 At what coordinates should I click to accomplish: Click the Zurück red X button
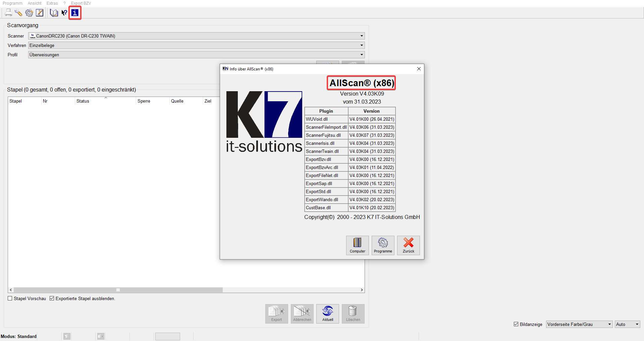pos(409,245)
